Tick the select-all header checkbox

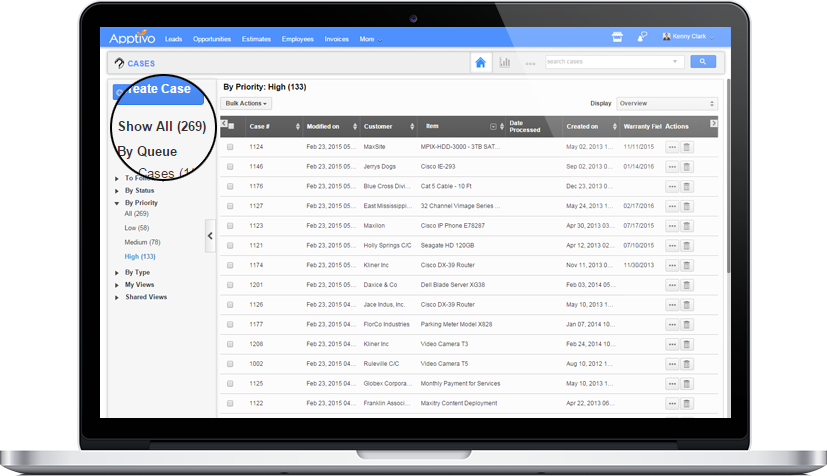pos(232,126)
